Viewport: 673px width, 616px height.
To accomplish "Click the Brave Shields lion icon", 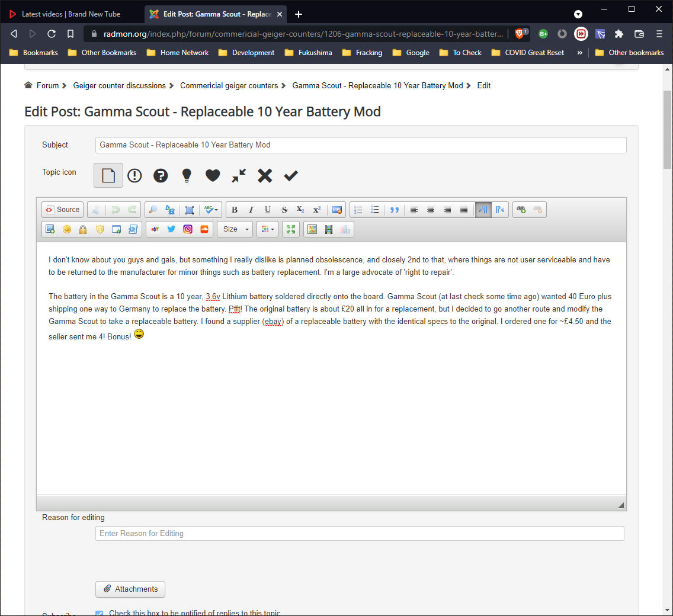I will (x=520, y=34).
